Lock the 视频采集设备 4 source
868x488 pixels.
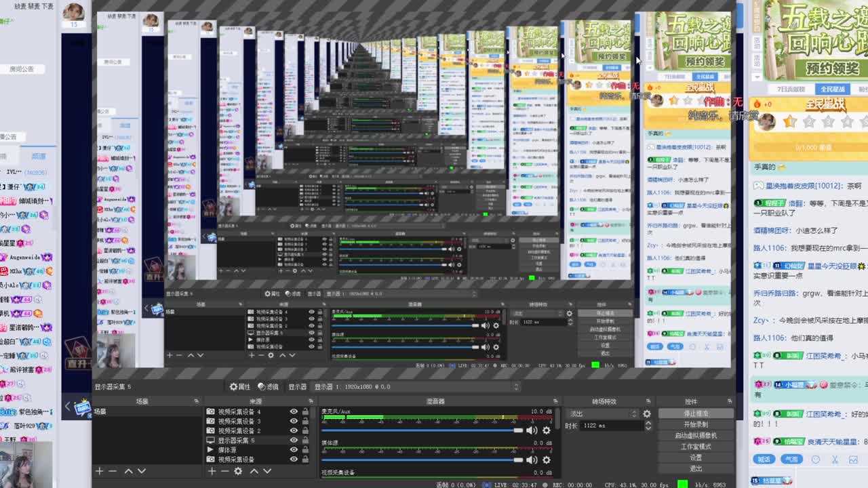pos(305,411)
